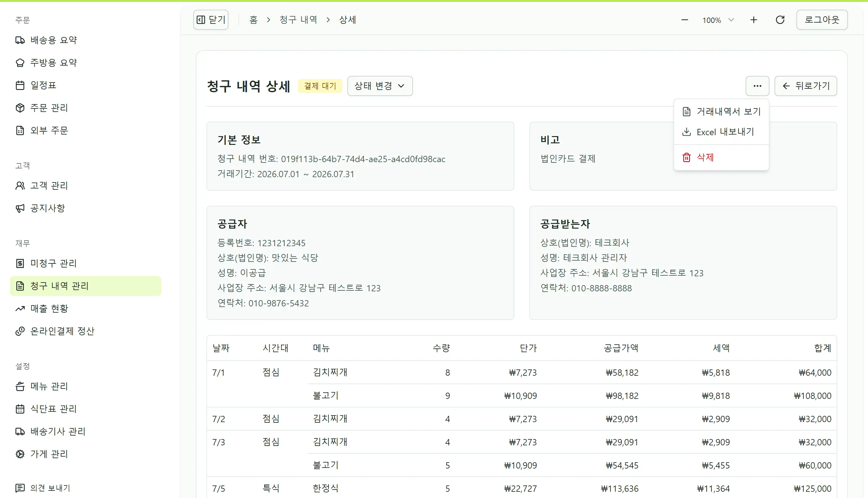The image size is (868, 498).
Task: Click the 공급가액 column header
Action: click(621, 348)
